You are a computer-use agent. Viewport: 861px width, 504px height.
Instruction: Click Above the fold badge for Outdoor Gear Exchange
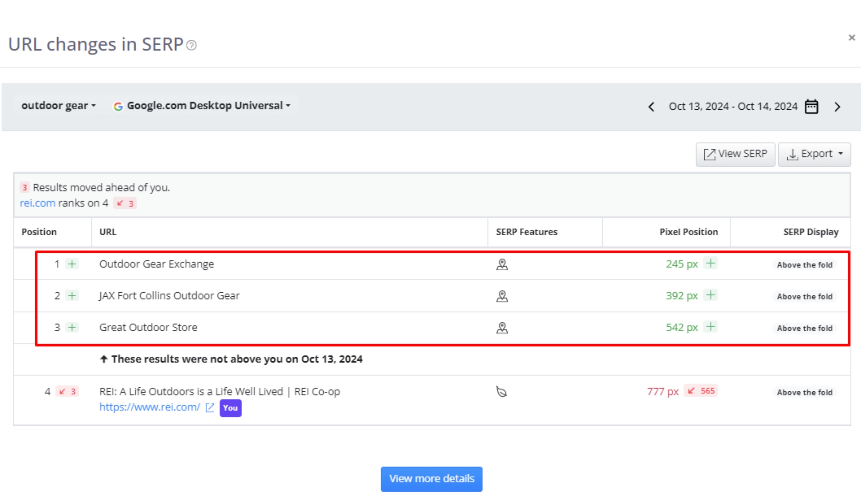click(x=805, y=265)
